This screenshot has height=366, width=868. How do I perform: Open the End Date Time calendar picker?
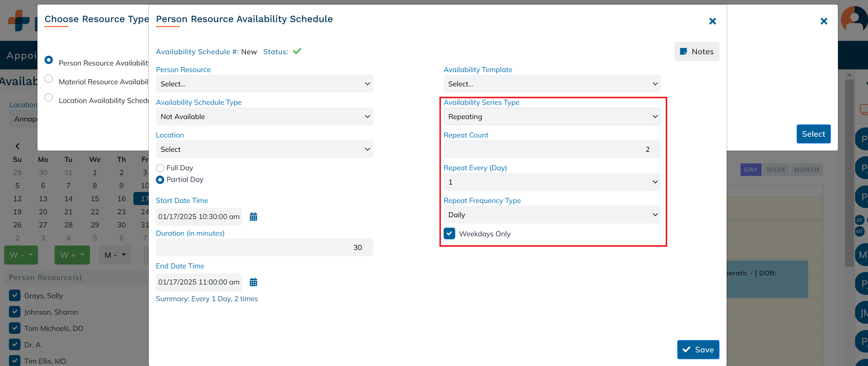253,282
